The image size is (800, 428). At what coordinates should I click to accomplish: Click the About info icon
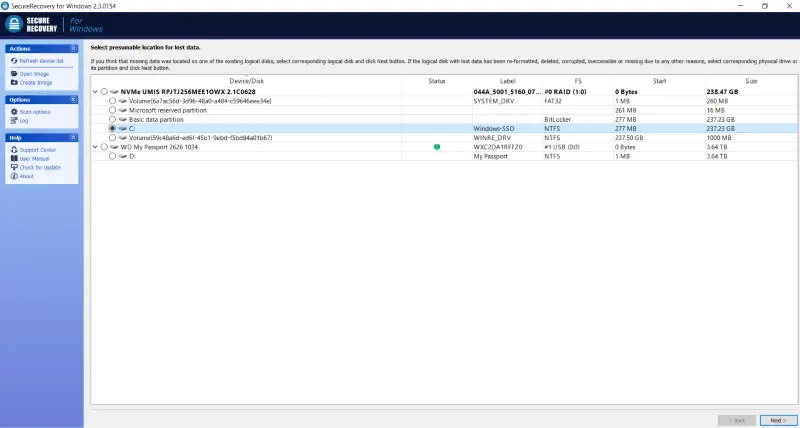pyautogui.click(x=14, y=176)
